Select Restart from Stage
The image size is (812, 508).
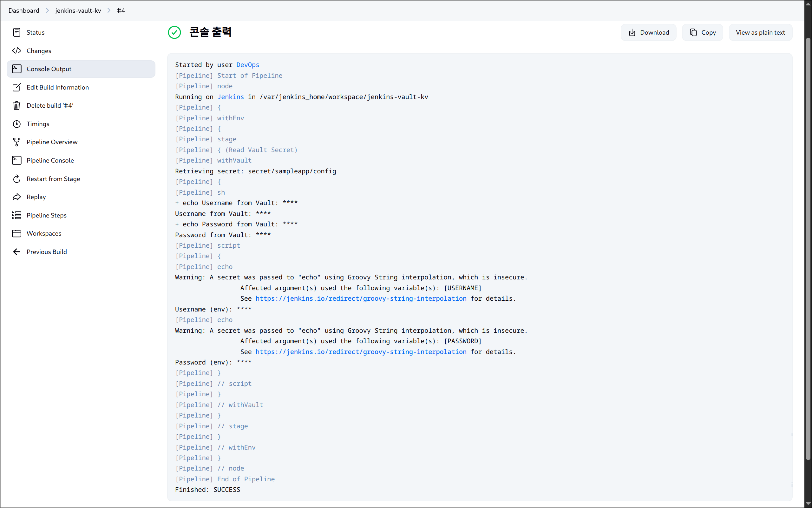tap(81, 179)
